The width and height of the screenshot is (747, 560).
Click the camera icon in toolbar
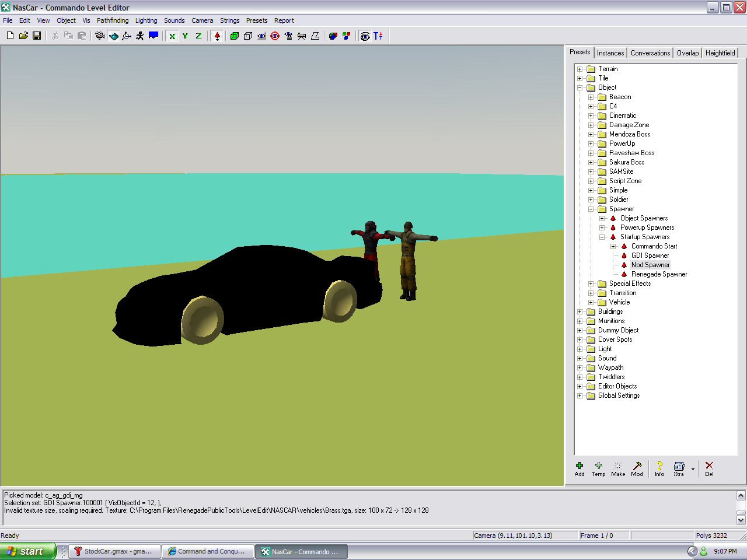[100, 36]
